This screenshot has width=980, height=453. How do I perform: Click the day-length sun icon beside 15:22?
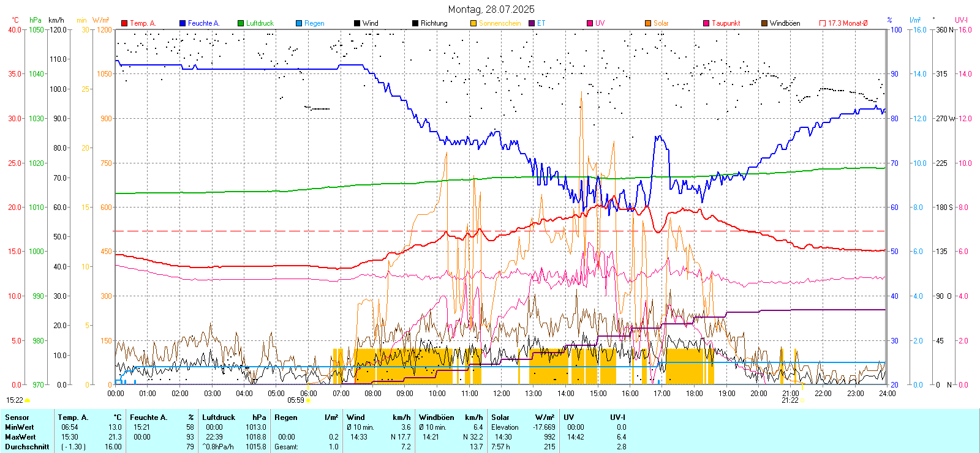(x=27, y=400)
